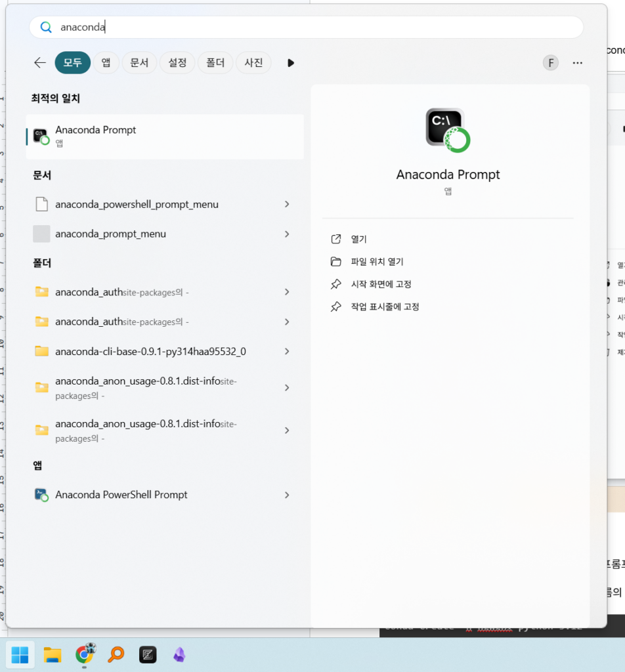The width and height of the screenshot is (625, 672).
Task: Open the second anaconda_auth folder result
Action: 165,322
